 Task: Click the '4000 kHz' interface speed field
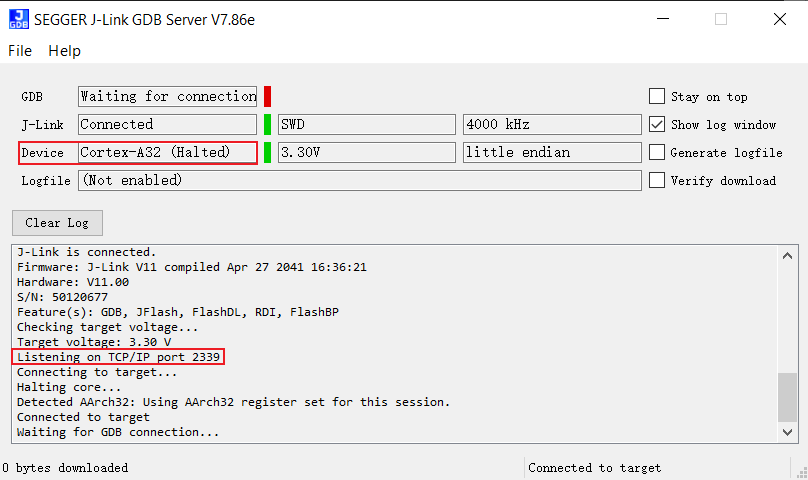551,124
